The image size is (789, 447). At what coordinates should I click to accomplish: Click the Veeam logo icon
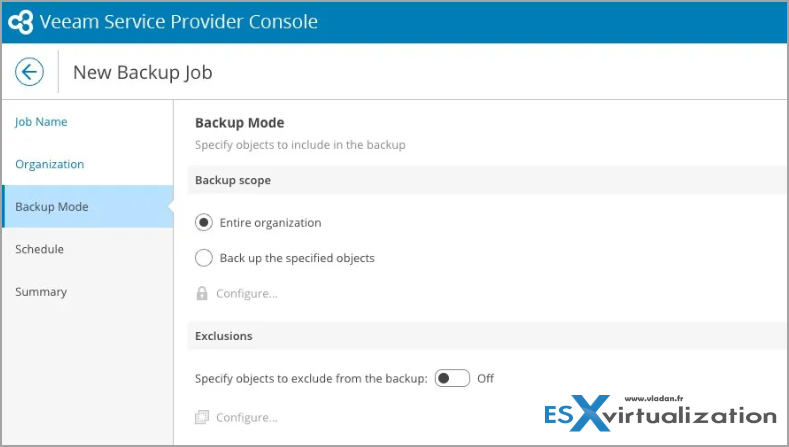tap(21, 22)
